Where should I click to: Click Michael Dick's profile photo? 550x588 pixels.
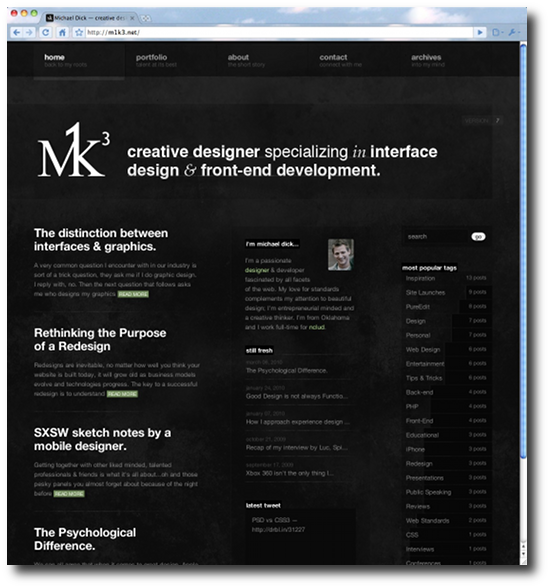point(341,255)
